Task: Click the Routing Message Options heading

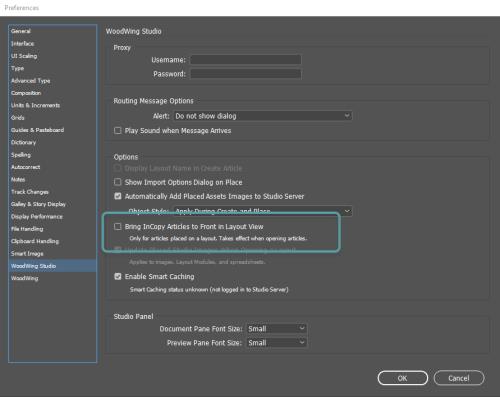Action: pyautogui.click(x=153, y=101)
